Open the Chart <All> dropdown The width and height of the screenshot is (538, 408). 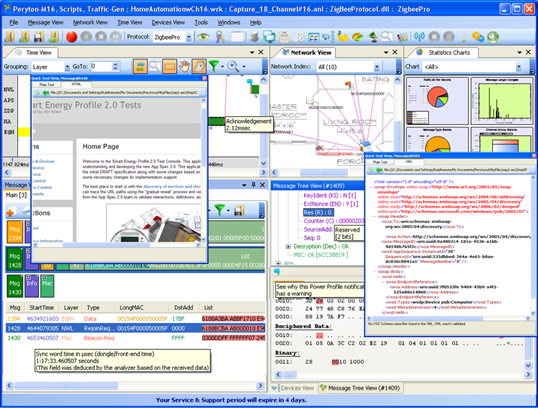click(x=519, y=67)
